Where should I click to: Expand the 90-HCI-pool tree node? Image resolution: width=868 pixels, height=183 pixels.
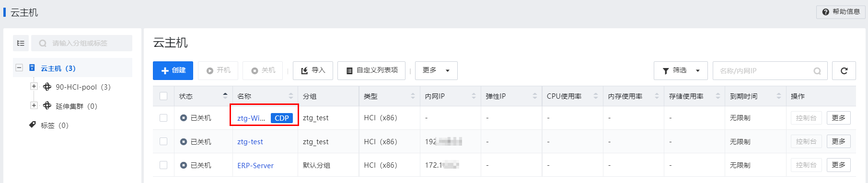(x=34, y=87)
